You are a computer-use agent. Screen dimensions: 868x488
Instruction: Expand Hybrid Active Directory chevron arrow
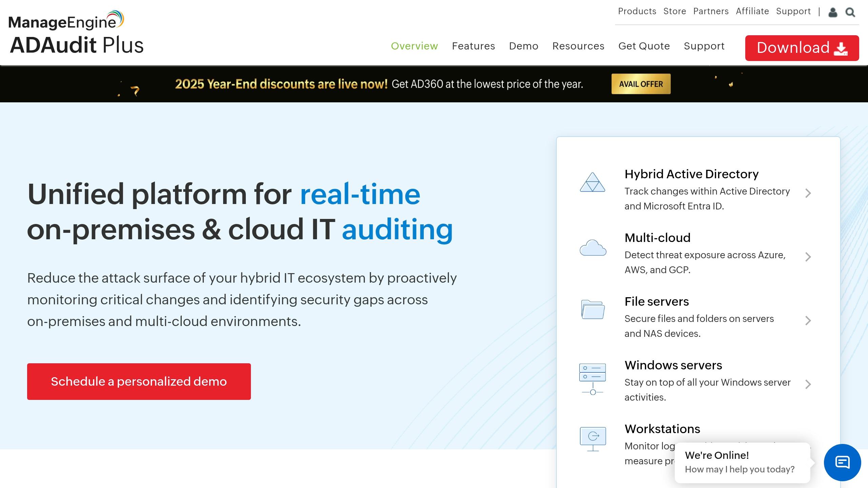pos(808,193)
